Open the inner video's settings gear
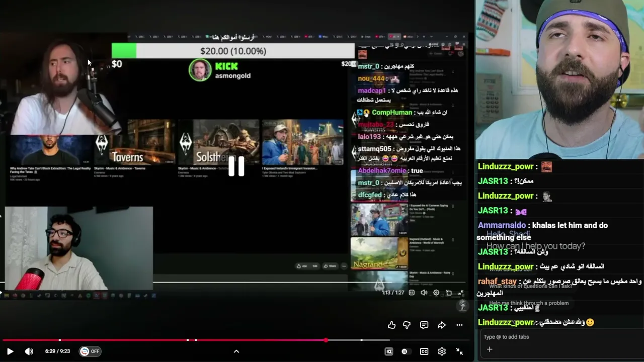 click(436, 293)
